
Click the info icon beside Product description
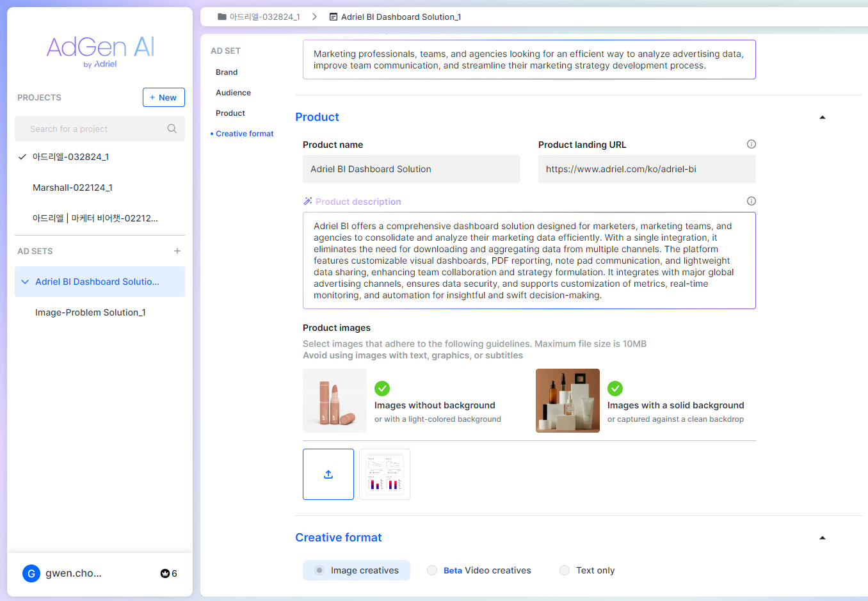751,201
